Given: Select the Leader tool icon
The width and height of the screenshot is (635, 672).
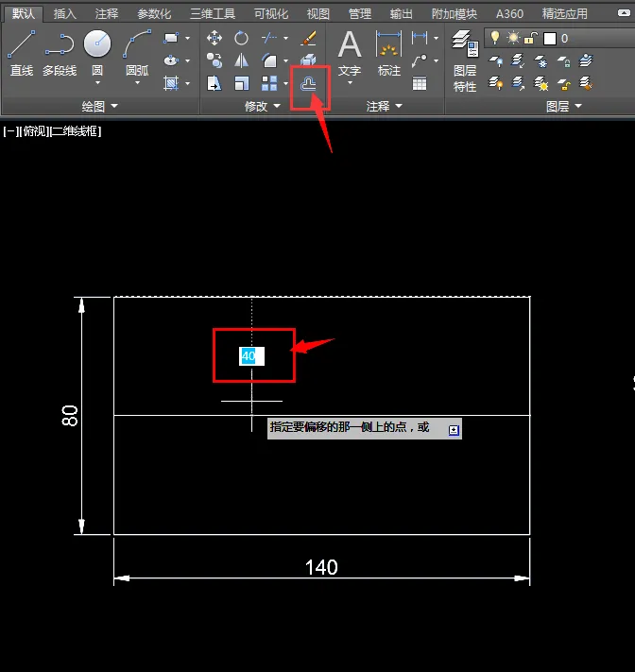Looking at the screenshot, I should tap(419, 60).
